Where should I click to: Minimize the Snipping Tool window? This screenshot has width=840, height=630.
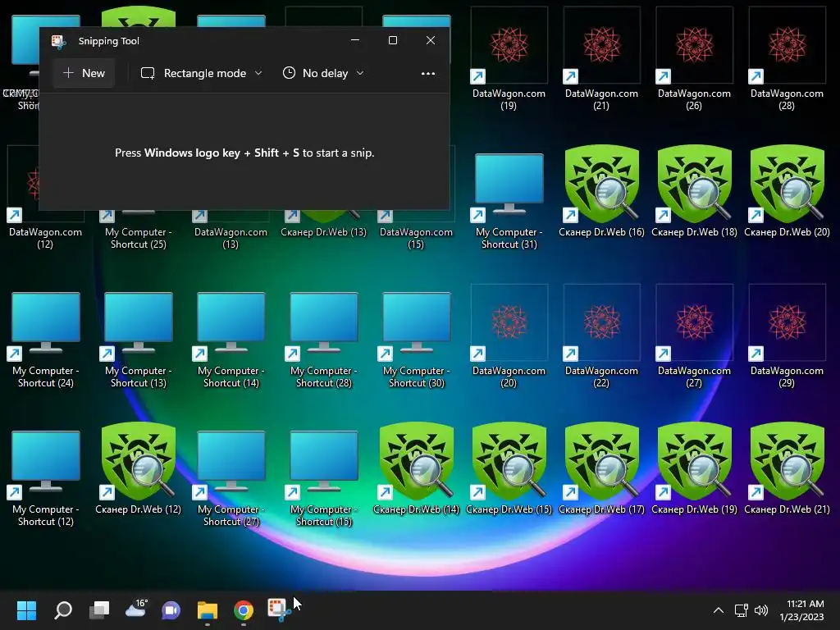click(x=354, y=40)
